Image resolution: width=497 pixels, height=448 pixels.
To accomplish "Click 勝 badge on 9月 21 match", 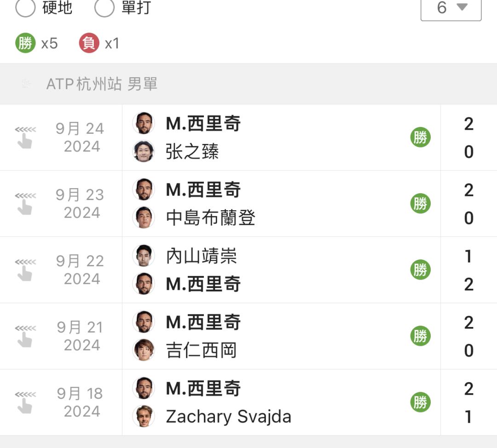I will coord(420,336).
